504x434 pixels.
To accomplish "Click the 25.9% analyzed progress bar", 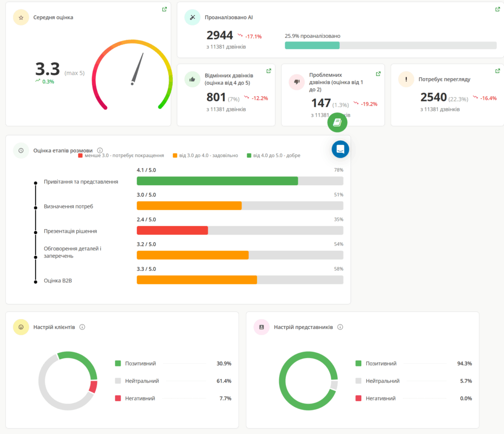I will [390, 45].
